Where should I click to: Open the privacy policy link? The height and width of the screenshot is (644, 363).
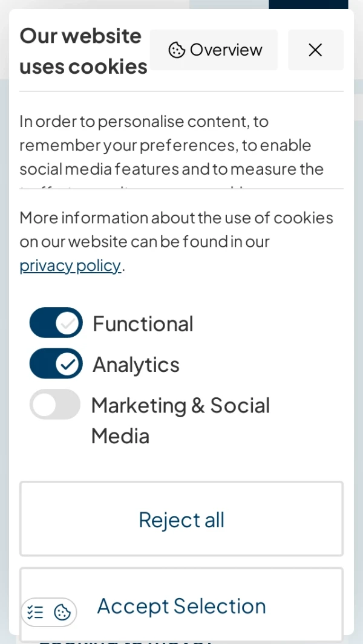[70, 265]
